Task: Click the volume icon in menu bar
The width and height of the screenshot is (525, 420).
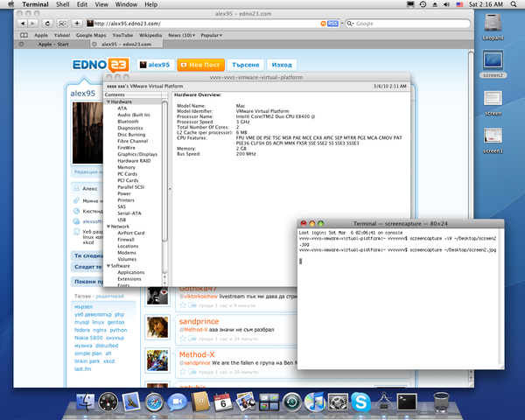Action: (446, 4)
